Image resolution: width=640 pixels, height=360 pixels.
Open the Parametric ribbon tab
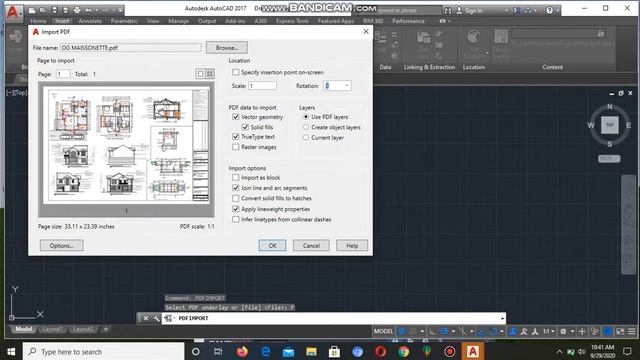pyautogui.click(x=124, y=21)
